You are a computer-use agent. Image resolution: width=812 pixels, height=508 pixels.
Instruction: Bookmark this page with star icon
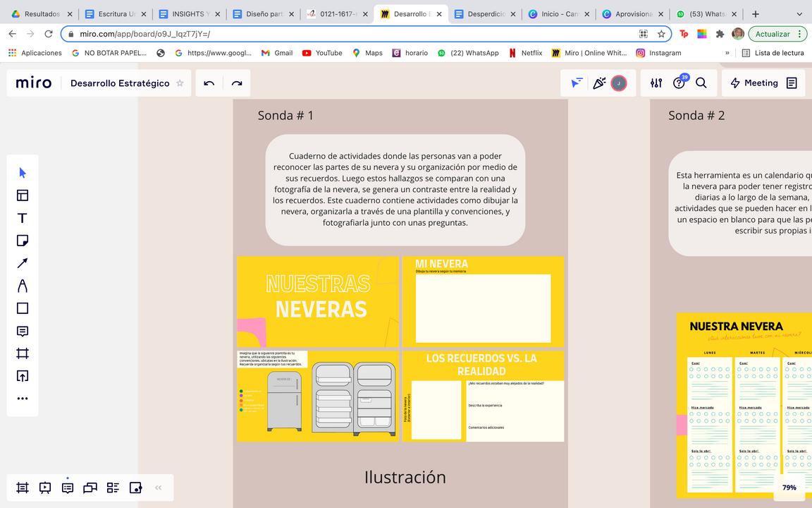[x=661, y=34]
